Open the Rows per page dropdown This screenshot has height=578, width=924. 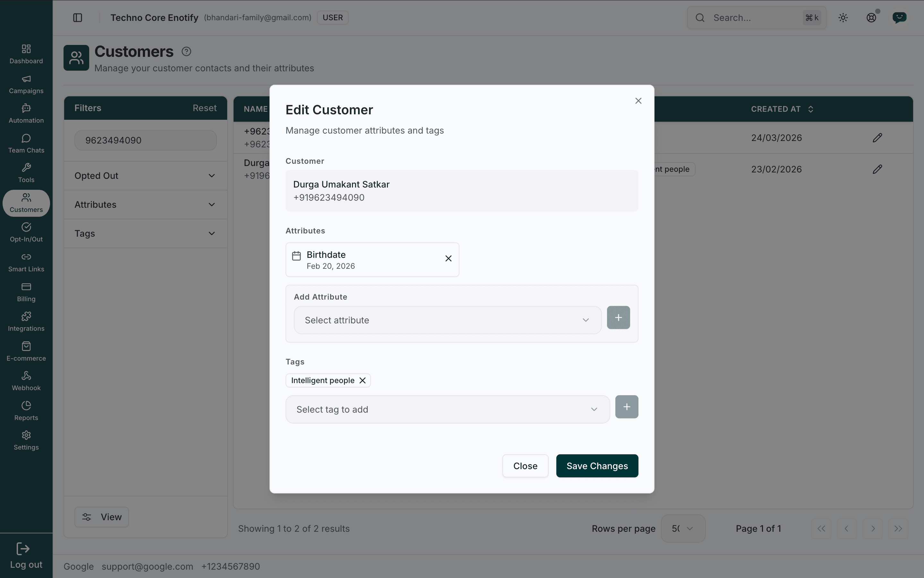coord(683,528)
